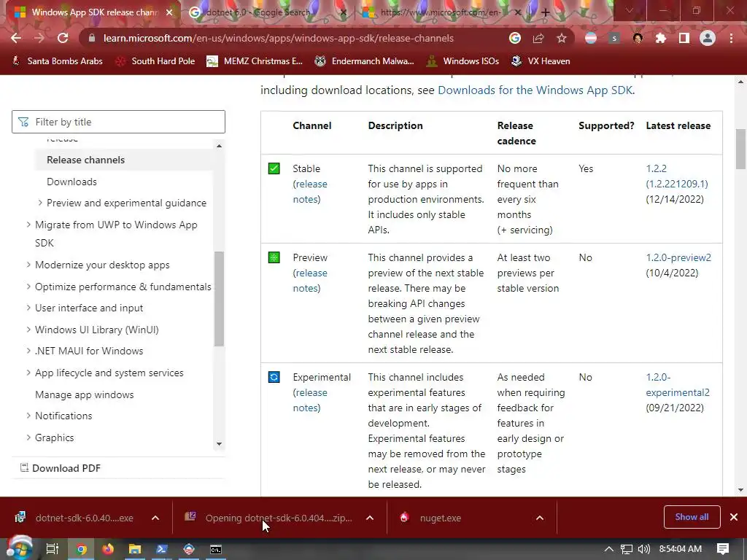
Task: Close the Windows App SDK tab
Action: click(169, 12)
